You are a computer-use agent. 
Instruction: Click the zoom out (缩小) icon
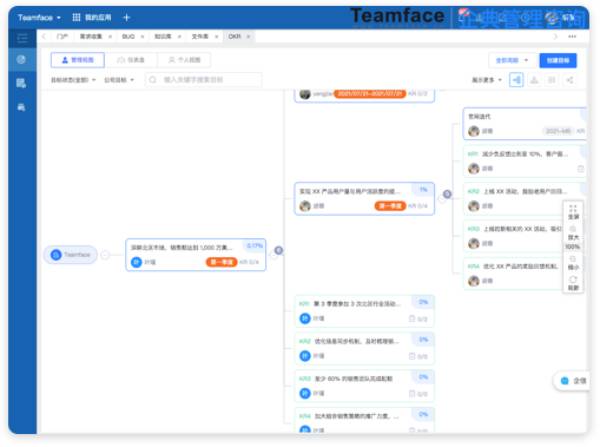click(573, 260)
